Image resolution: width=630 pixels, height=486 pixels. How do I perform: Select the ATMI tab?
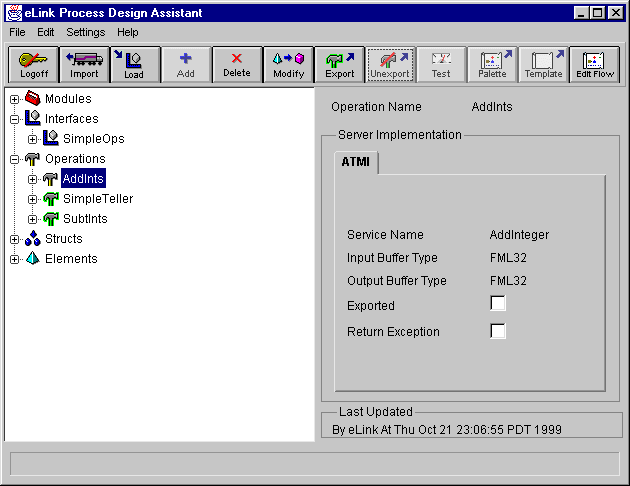[x=356, y=162]
